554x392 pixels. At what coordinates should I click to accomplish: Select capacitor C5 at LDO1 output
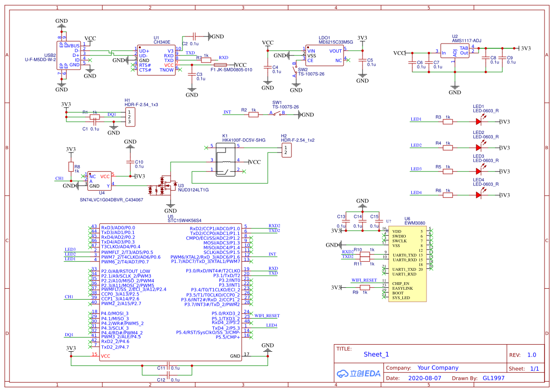[x=363, y=60]
